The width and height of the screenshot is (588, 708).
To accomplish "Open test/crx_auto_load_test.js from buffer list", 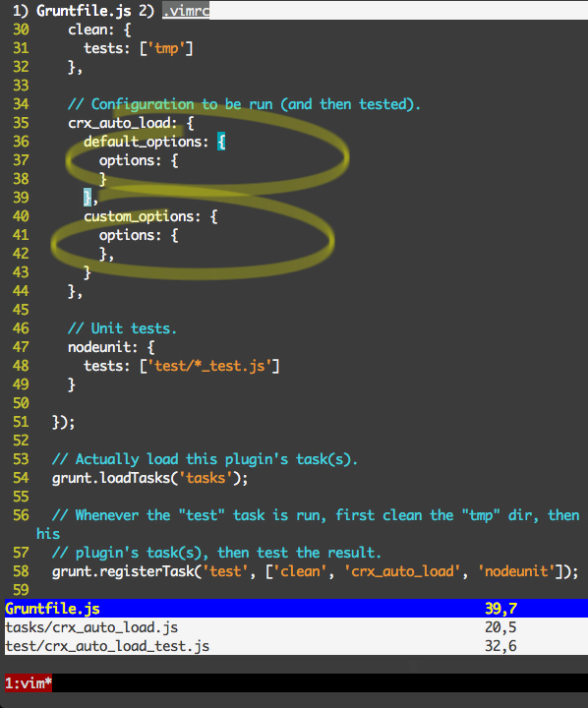I will (107, 646).
